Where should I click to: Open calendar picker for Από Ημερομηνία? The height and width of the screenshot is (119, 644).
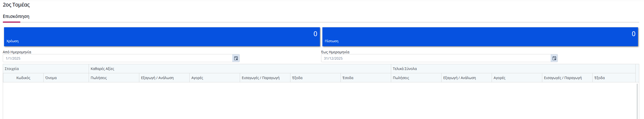(x=236, y=58)
